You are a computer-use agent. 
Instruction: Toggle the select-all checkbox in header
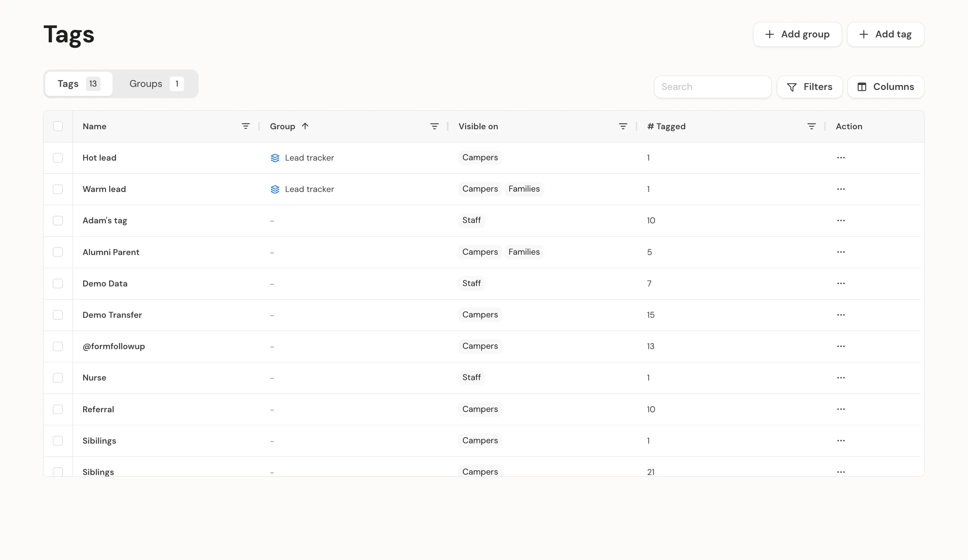(x=58, y=126)
